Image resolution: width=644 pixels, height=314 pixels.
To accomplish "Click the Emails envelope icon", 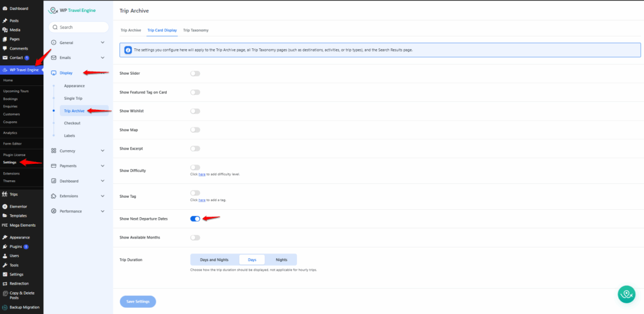I will (53, 58).
